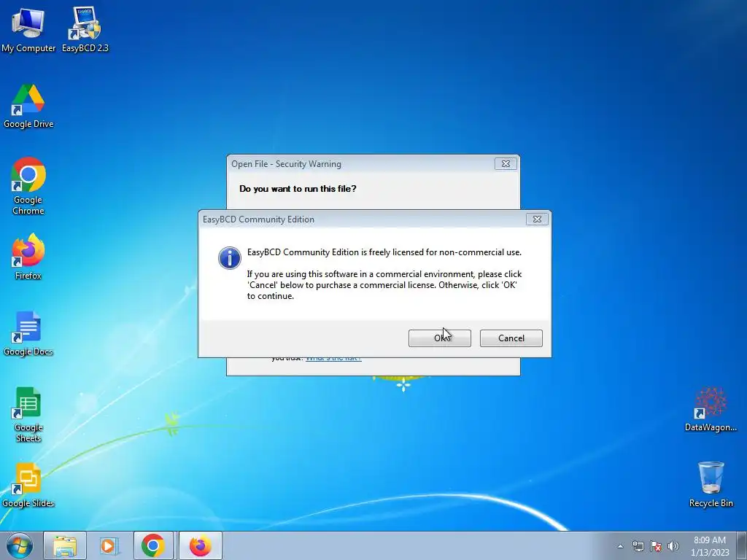Select the Recycle Bin icon
The image size is (747, 560).
click(x=711, y=484)
